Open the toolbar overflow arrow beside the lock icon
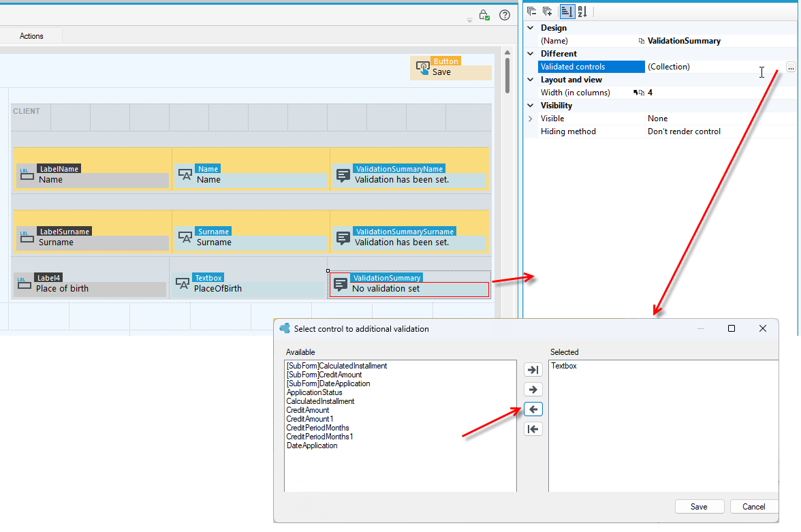This screenshot has width=801, height=532. pos(469,20)
